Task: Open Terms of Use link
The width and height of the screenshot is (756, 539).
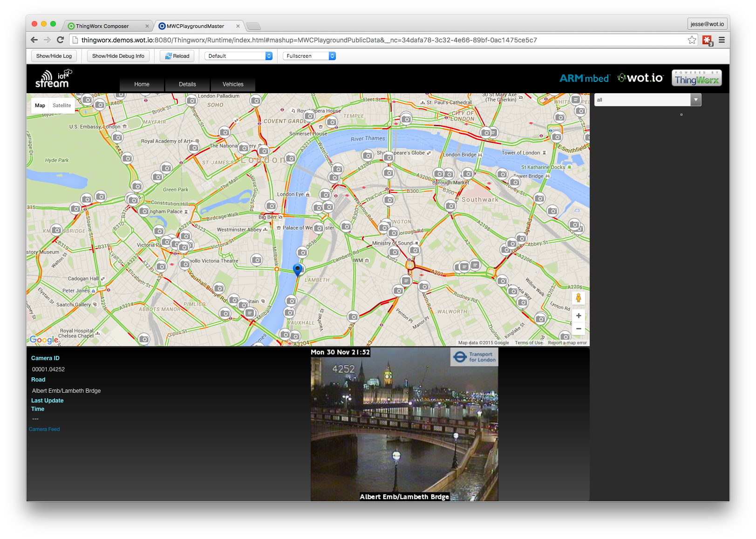Action: pyautogui.click(x=529, y=343)
